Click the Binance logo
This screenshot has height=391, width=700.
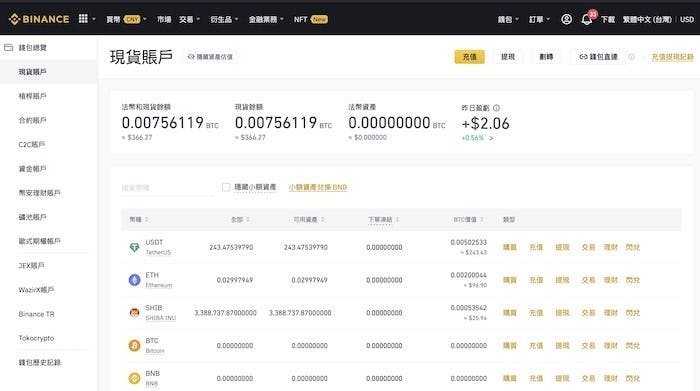pyautogui.click(x=39, y=19)
